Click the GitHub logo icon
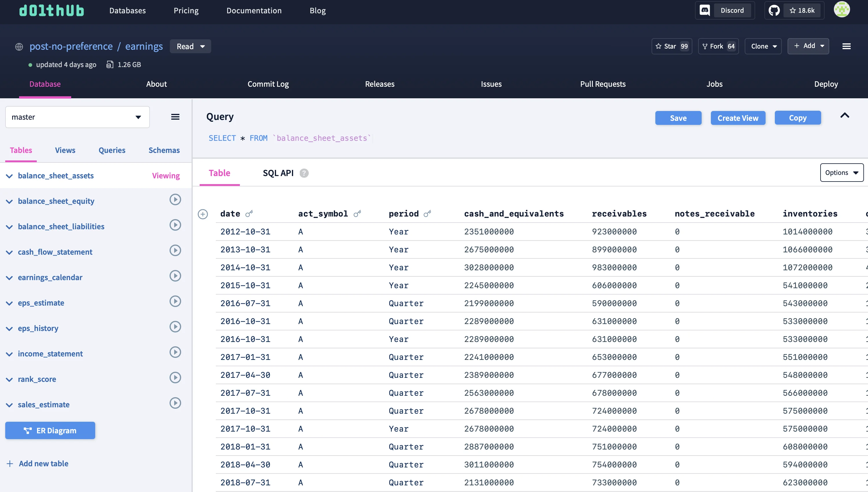 coord(774,10)
